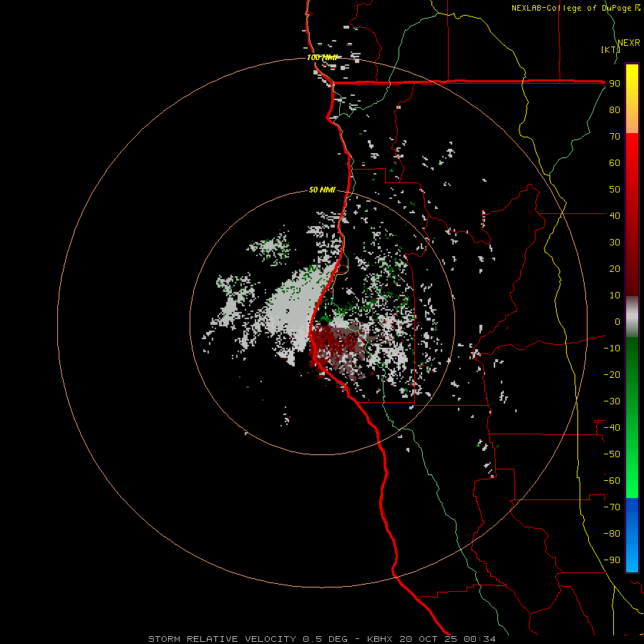Click the 10 value on velocity scale
This screenshot has height=644, width=644.
(x=615, y=296)
